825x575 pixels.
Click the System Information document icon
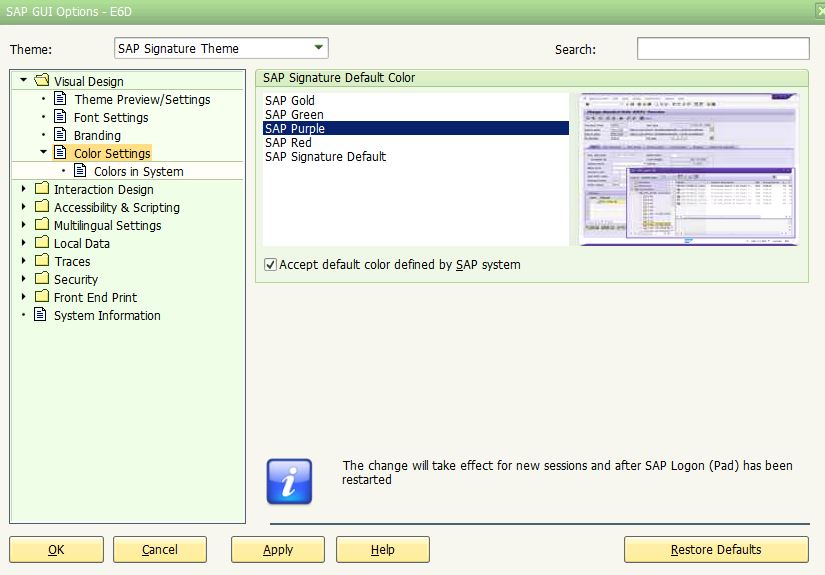coord(41,315)
